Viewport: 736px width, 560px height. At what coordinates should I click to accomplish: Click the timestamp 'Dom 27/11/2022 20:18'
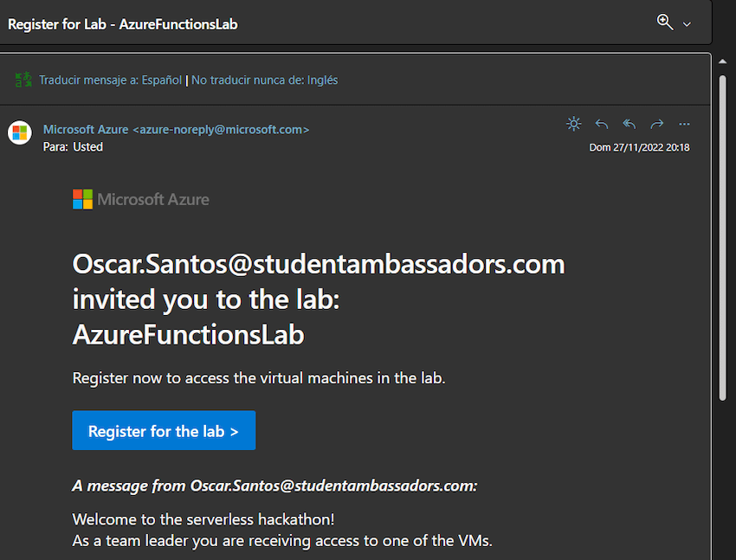tap(639, 147)
